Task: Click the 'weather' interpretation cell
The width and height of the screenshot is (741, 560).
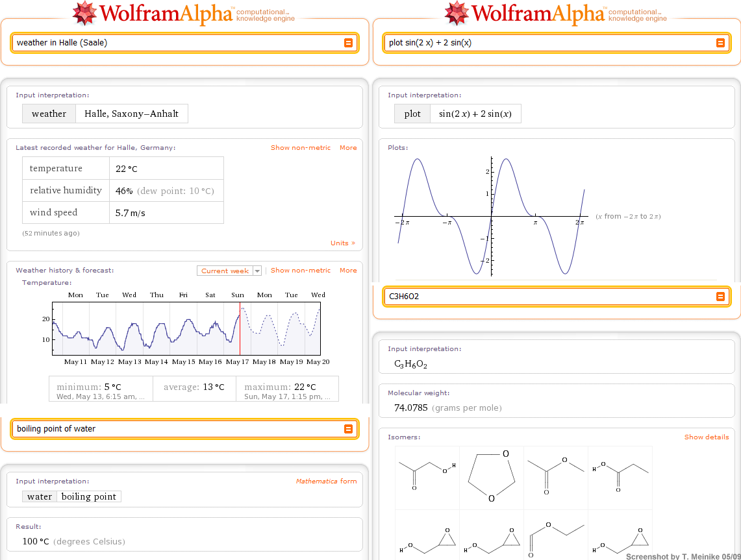Action: click(49, 114)
